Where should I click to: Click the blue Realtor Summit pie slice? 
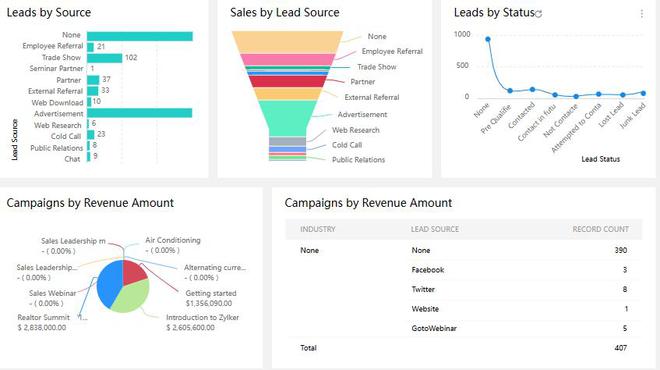109,283
